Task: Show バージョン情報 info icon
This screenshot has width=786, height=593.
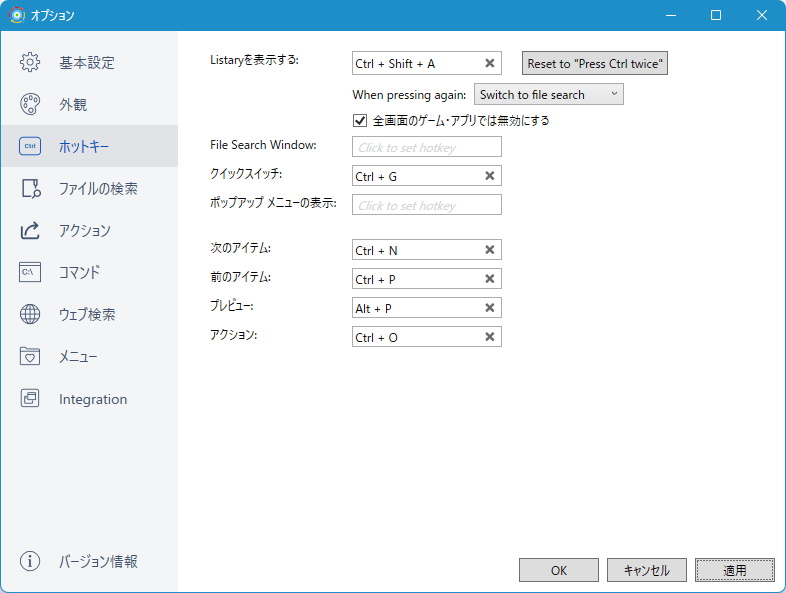Action: [30, 561]
